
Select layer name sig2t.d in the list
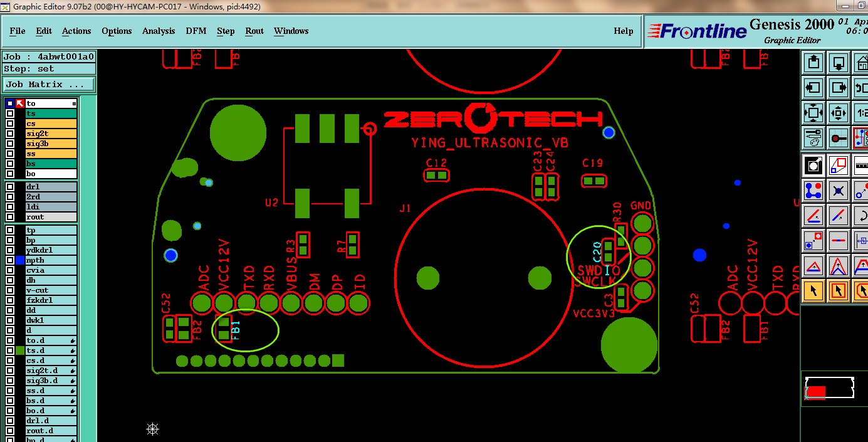[51, 371]
